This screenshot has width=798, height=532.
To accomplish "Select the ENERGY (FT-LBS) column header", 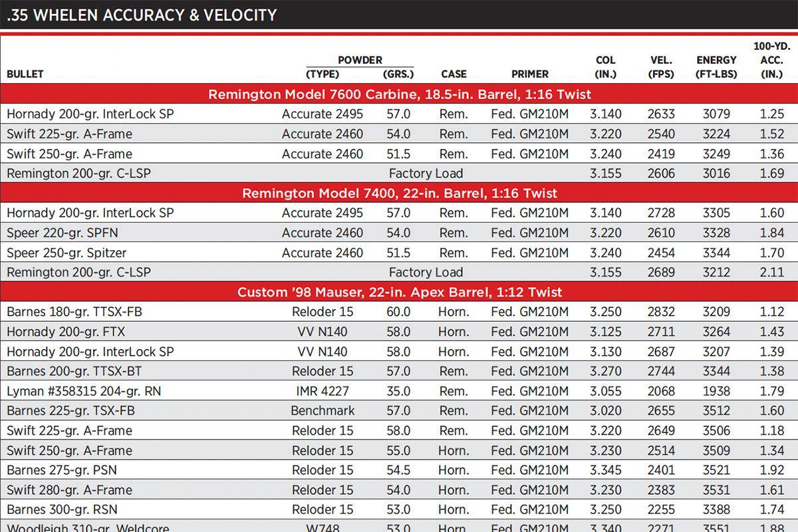I will coord(716,67).
